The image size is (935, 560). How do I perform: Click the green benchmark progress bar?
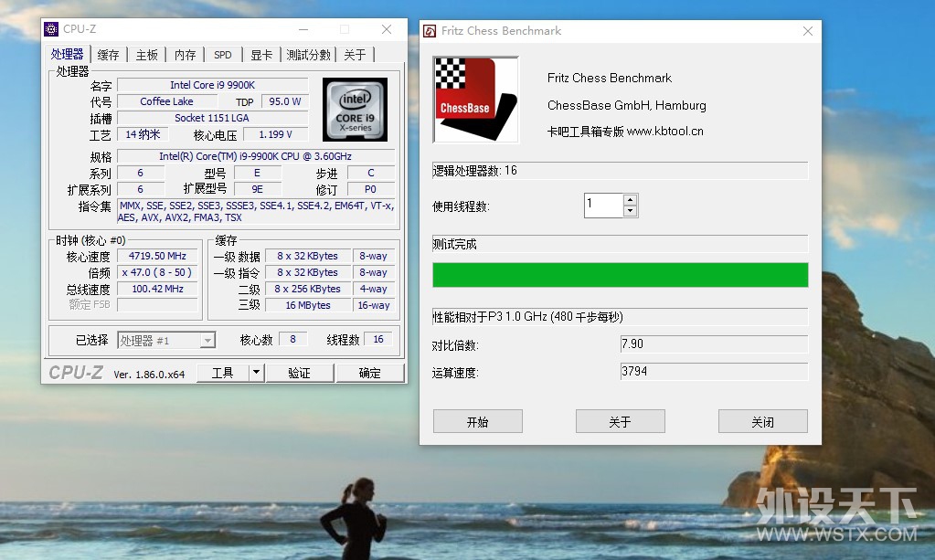[621, 275]
